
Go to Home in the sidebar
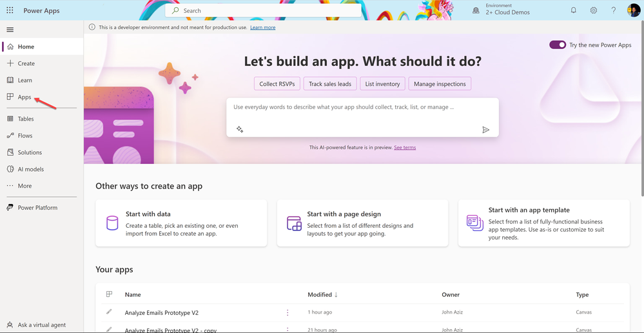(42, 46)
